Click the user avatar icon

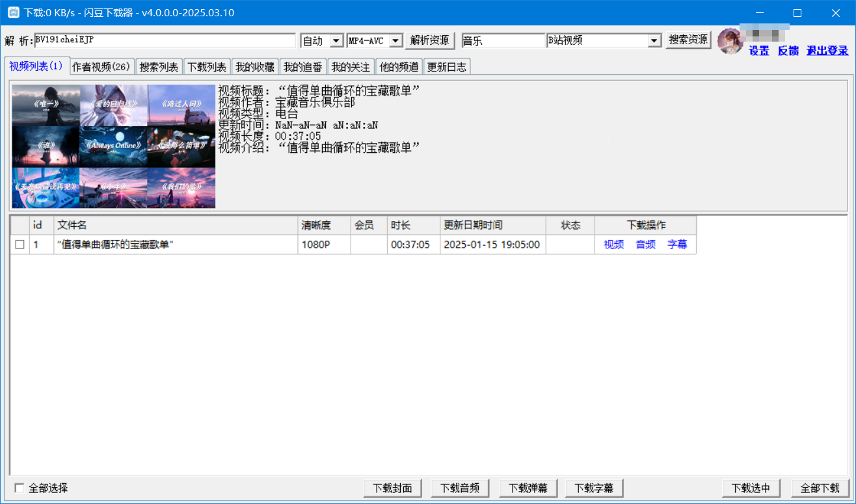click(x=730, y=41)
